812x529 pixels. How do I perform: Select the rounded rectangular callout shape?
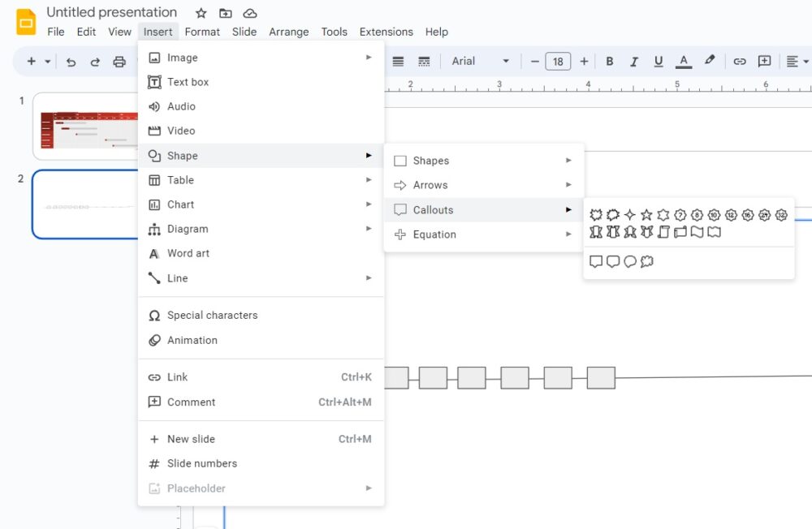[x=613, y=261]
